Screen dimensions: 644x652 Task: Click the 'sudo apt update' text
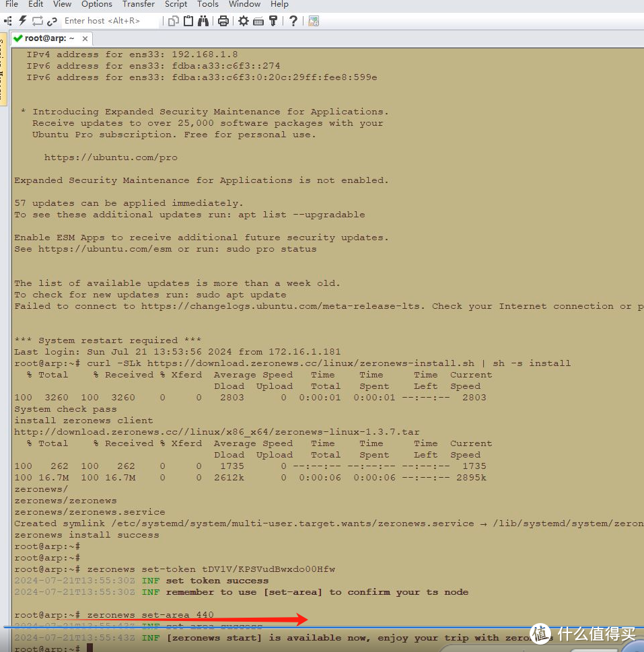click(x=241, y=295)
